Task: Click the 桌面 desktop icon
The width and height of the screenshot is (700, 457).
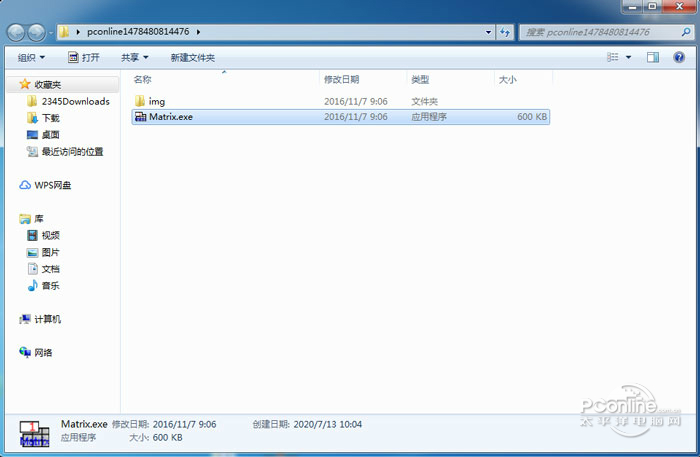Action: [x=32, y=135]
